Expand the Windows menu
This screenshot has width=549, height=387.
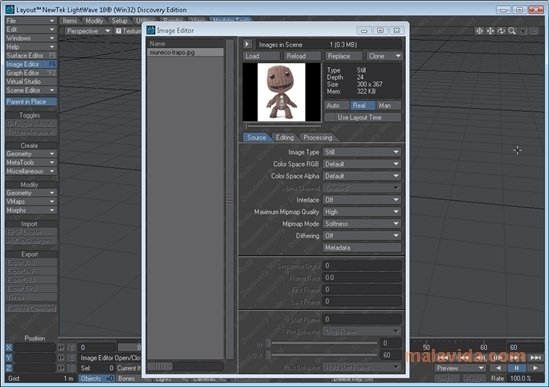click(x=31, y=38)
